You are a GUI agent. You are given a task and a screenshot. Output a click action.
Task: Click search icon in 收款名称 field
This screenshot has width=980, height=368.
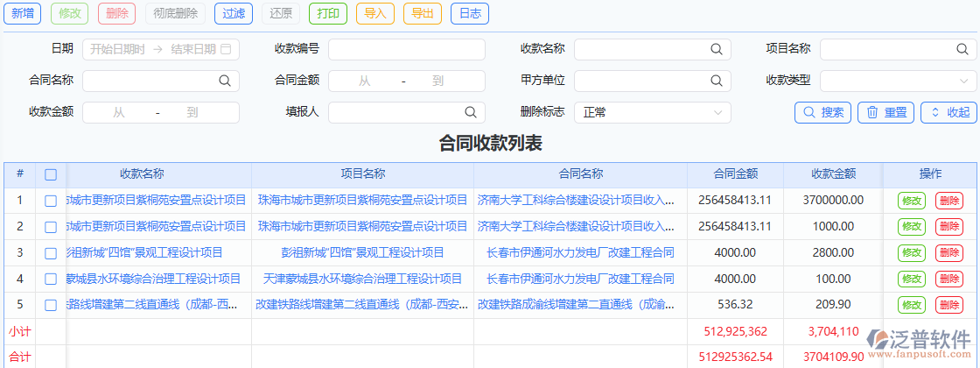click(x=716, y=49)
